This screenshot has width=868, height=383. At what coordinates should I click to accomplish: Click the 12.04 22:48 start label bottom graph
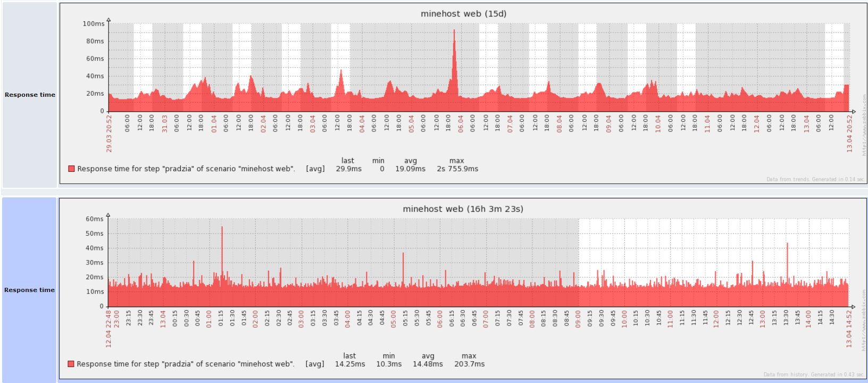108,329
